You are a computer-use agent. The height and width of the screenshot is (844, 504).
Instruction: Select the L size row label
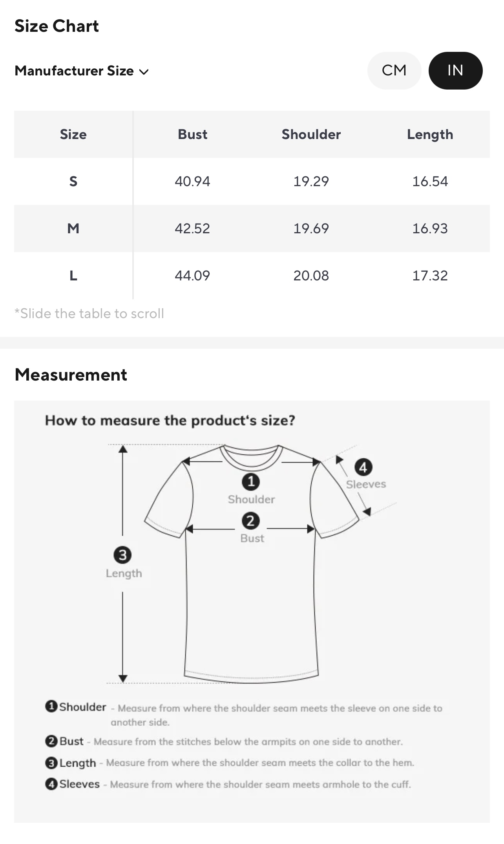73,276
